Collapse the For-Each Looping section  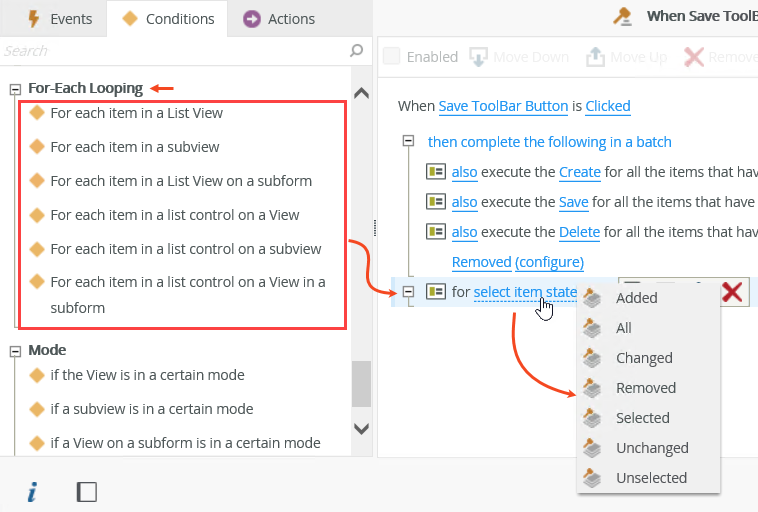point(15,88)
